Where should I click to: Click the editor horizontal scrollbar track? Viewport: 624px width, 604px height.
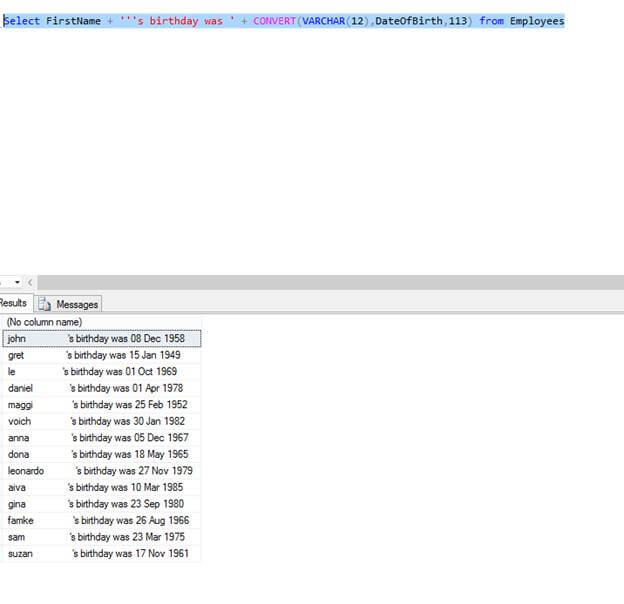tap(330, 282)
